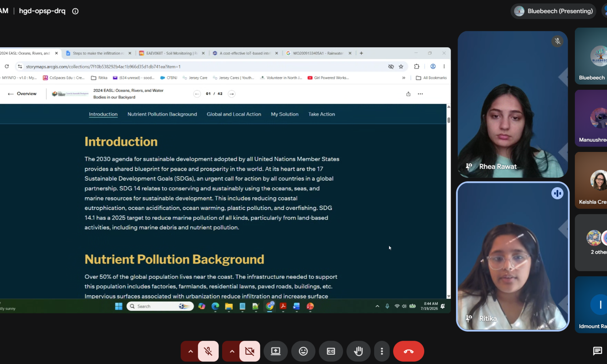Image resolution: width=607 pixels, height=364 pixels.
Task: Bookmark page with star icon
Action: pyautogui.click(x=401, y=66)
